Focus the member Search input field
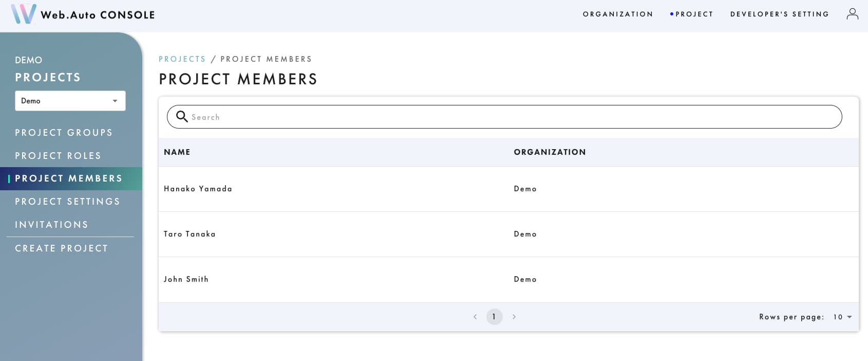Screen dimensions: 868x361 click(514, 117)
